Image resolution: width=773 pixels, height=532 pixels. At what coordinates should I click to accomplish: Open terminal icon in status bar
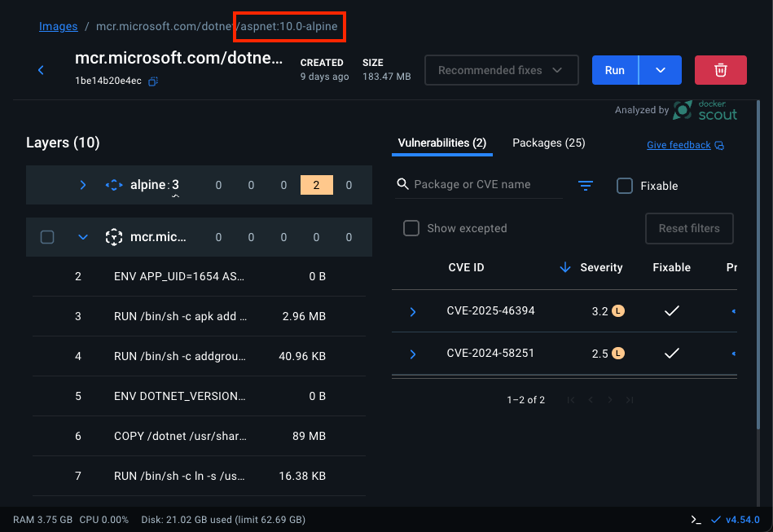(696, 520)
